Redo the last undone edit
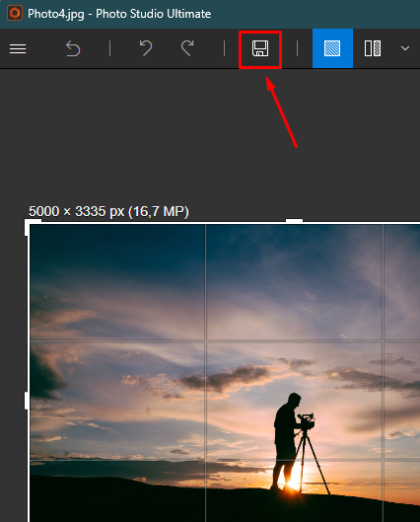 pyautogui.click(x=187, y=48)
